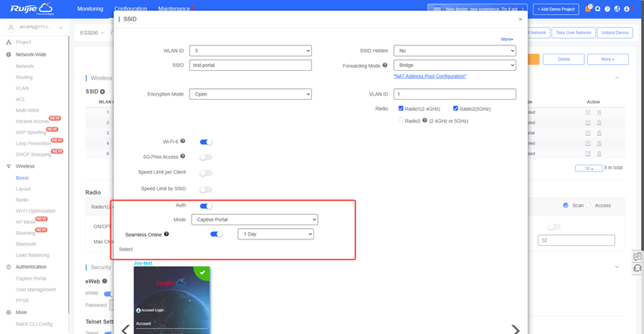Image resolution: width=644 pixels, height=334 pixels.
Task: Open the user account avatar icon
Action: pos(628,9)
